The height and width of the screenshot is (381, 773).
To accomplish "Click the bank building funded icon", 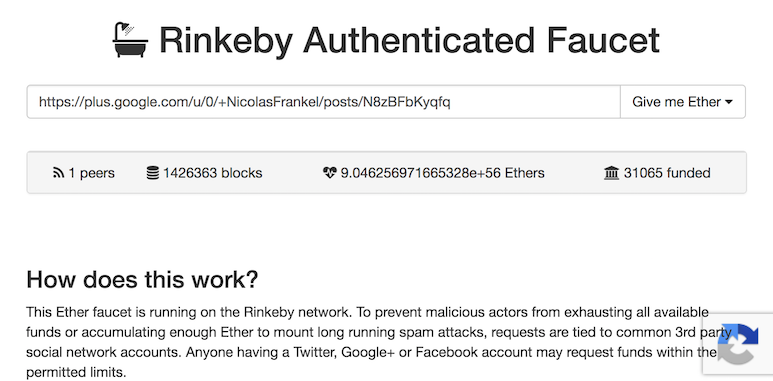I will tap(611, 173).
